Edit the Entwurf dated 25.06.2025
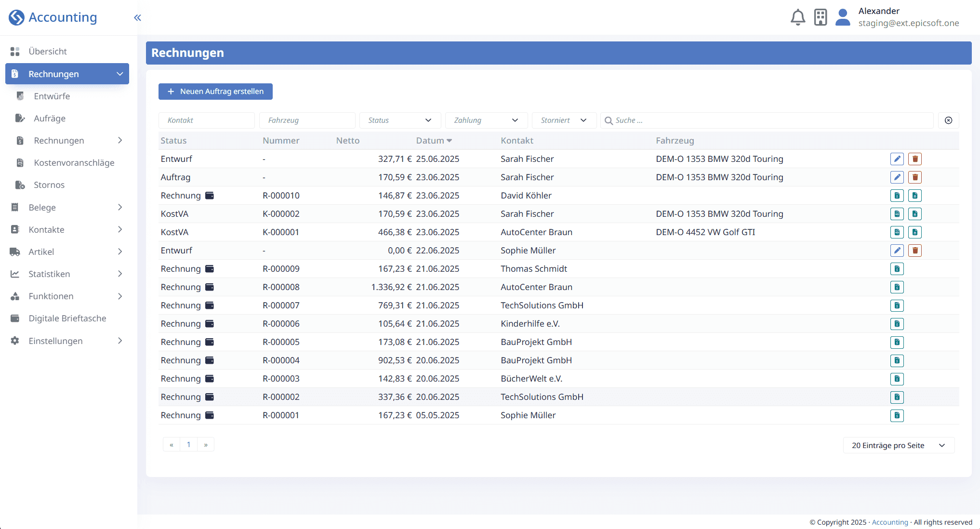980x529 pixels. (x=897, y=159)
